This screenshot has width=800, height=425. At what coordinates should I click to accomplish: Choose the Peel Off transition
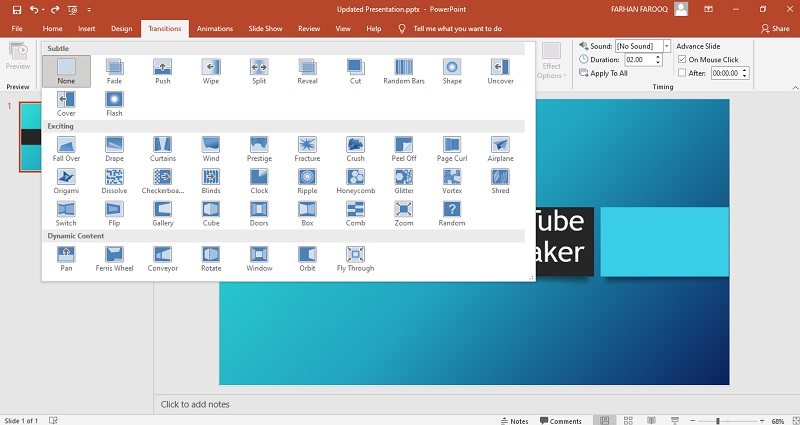(x=404, y=149)
